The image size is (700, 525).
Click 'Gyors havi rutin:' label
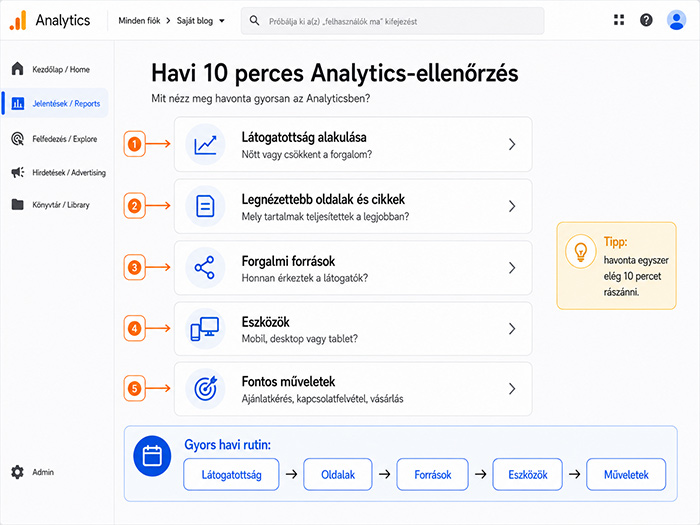click(227, 445)
